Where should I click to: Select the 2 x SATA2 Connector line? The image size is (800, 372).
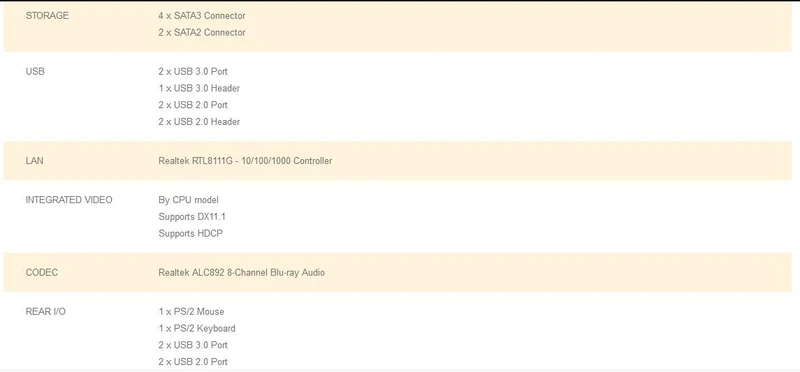coord(202,33)
